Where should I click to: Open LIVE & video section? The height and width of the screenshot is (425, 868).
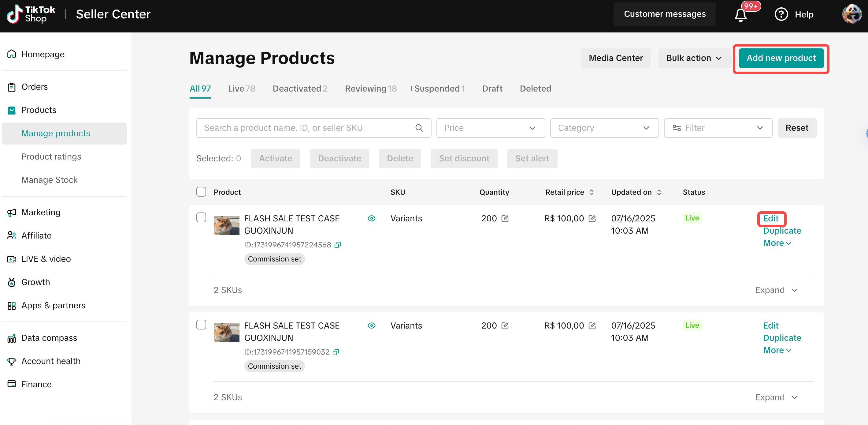(46, 259)
